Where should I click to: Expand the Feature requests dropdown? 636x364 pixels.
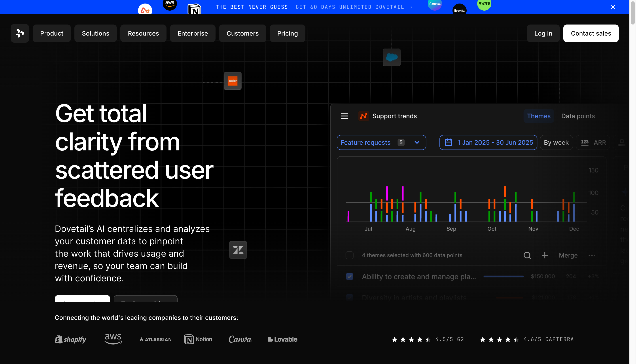[x=381, y=142]
